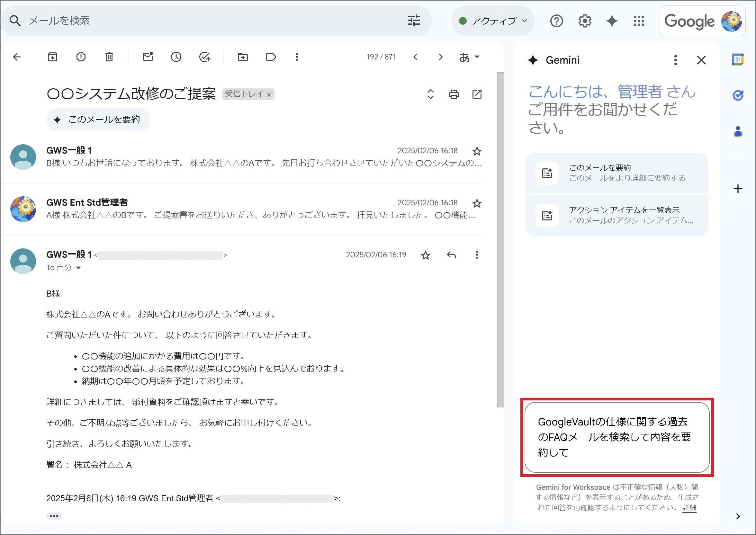The width and height of the screenshot is (756, 535).
Task: Toggle the Gemini sparkle icon in the header
Action: coord(612,21)
